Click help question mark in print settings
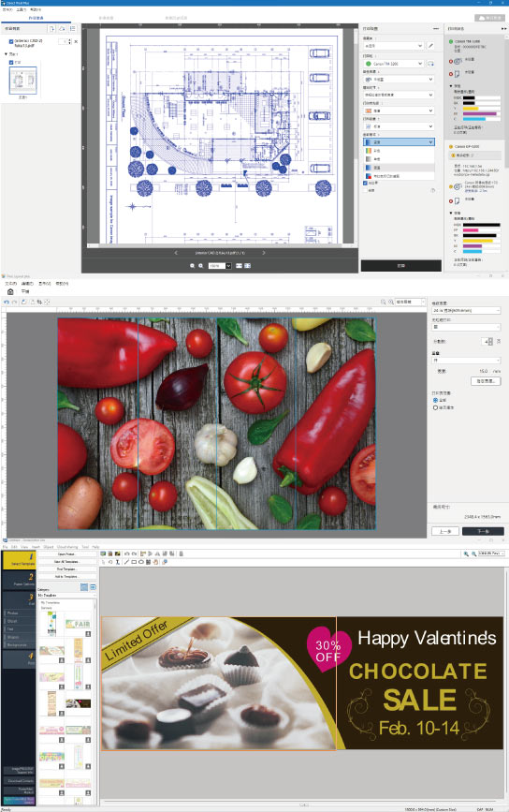The width and height of the screenshot is (509, 812). pos(433,190)
